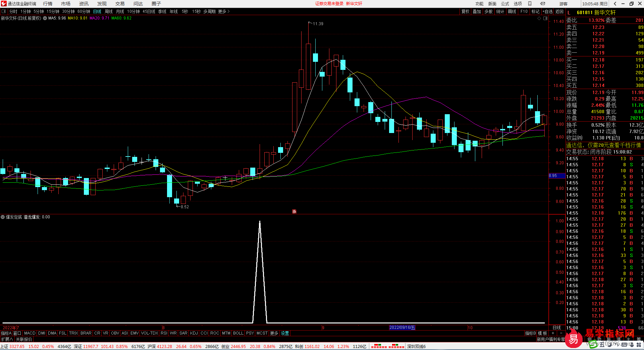Switch to the 周线 weekly period tab
The height and width of the screenshot is (350, 644).
tap(109, 11)
